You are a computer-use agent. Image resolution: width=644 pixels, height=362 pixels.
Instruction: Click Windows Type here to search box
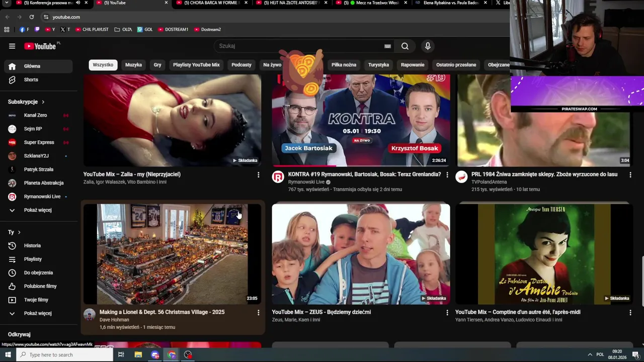(65, 354)
